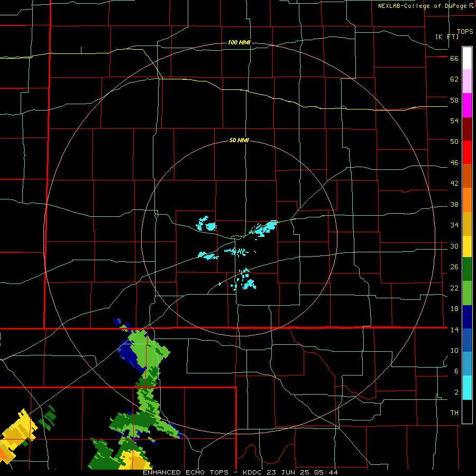Click the bright yellow swatch on the scale
This screenshot has height=476, width=476.
pyautogui.click(x=467, y=246)
